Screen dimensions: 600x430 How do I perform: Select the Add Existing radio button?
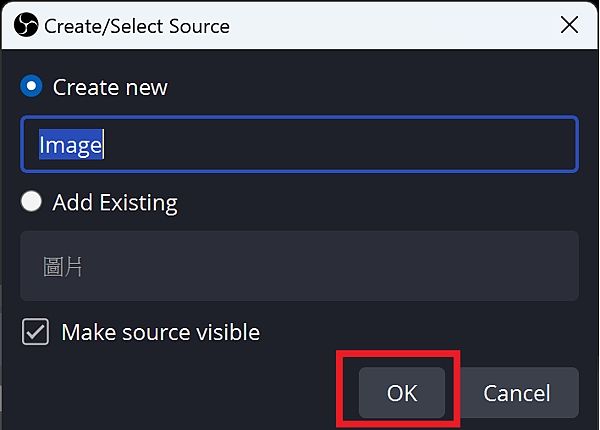tap(32, 202)
